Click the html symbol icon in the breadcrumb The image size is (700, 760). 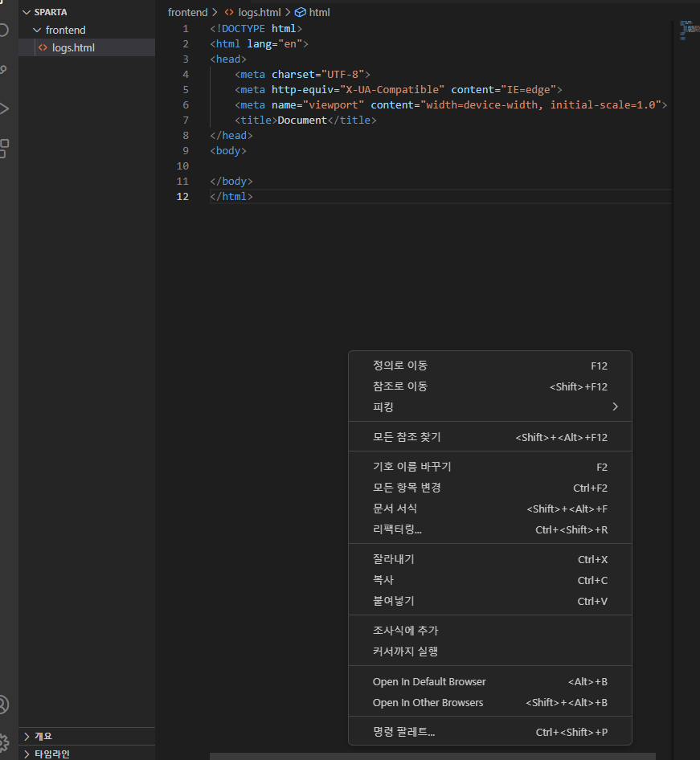[x=301, y=12]
